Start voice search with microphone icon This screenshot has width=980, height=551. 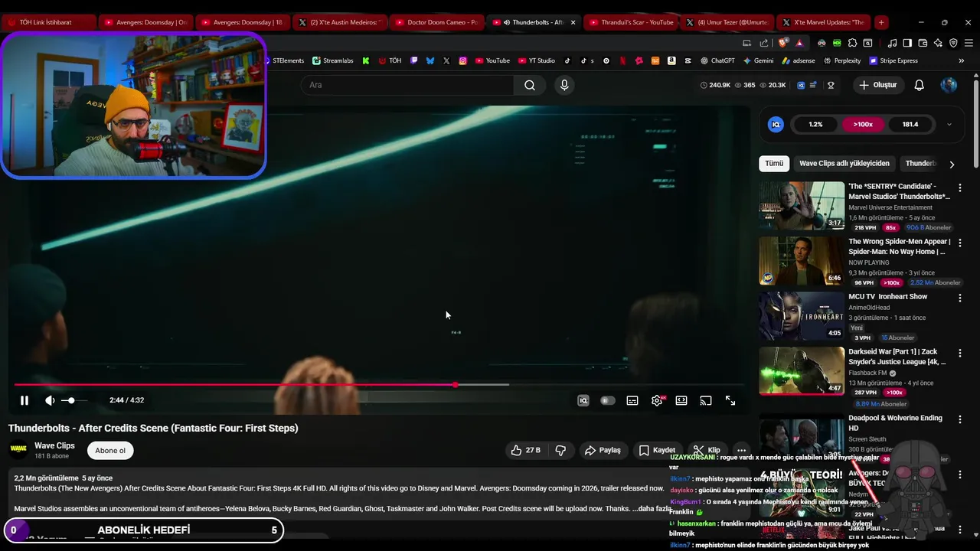click(564, 85)
